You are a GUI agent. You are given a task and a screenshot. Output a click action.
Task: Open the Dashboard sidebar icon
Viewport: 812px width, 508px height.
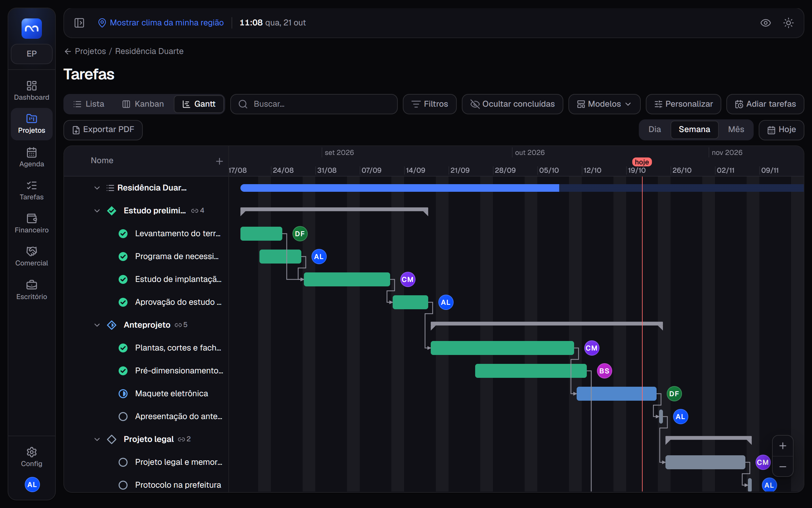pyautogui.click(x=31, y=91)
